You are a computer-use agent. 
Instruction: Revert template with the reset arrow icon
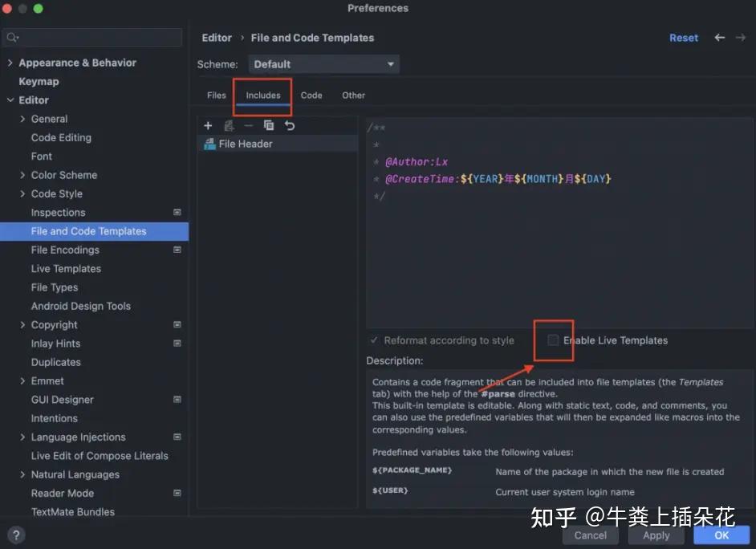[287, 125]
